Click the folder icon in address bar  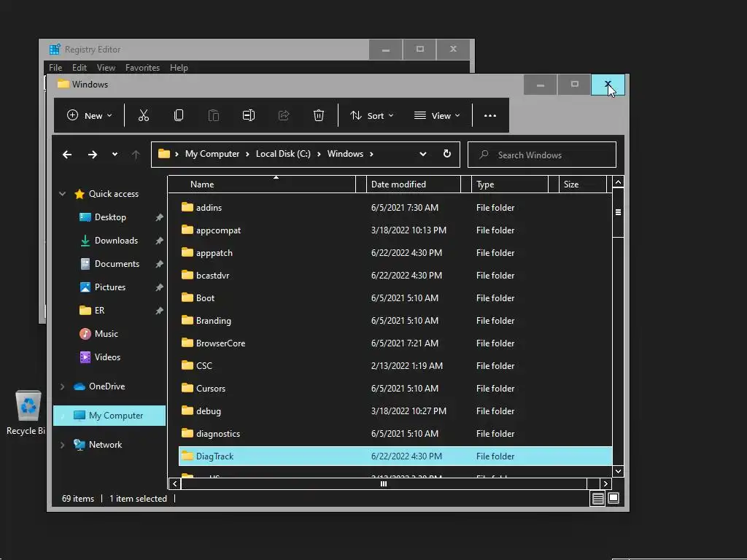164,153
